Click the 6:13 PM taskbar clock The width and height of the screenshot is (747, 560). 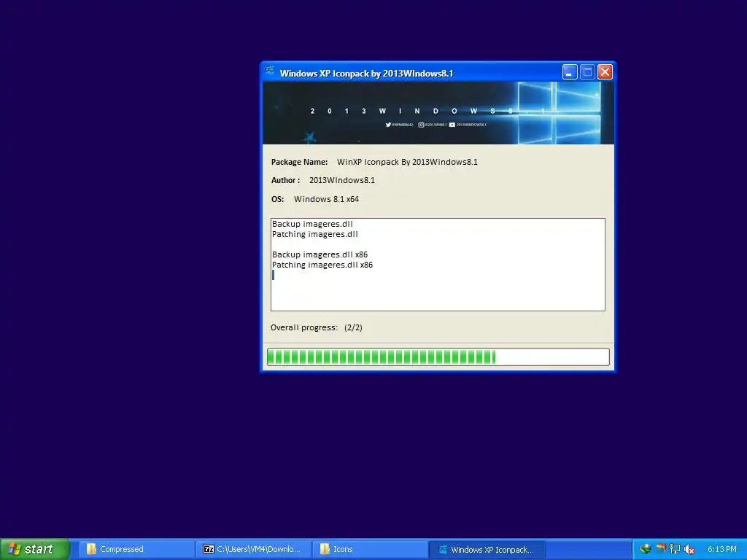click(721, 550)
